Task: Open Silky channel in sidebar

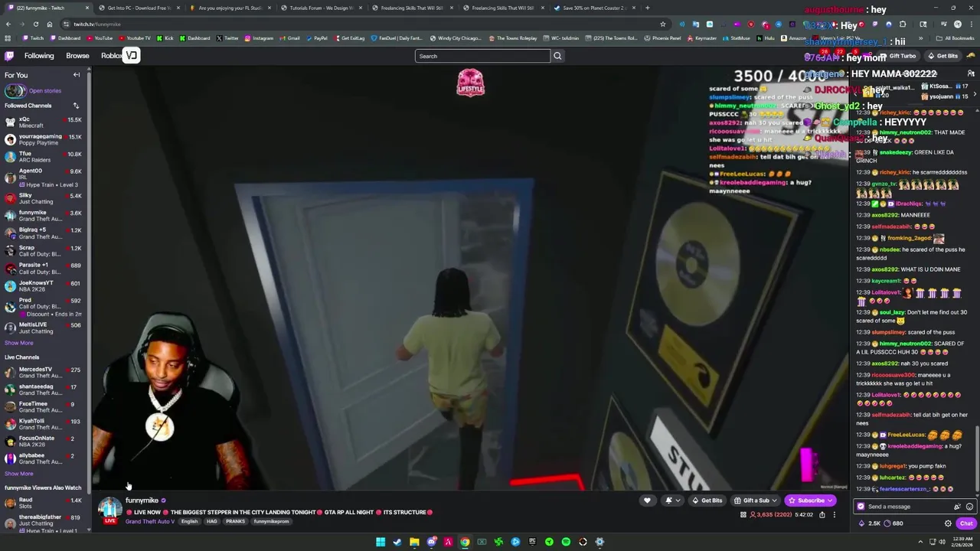Action: coord(44,198)
